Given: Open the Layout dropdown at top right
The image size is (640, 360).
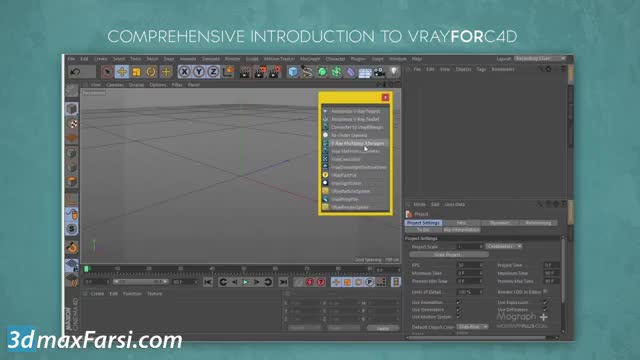Looking at the screenshot, I should (x=540, y=59).
